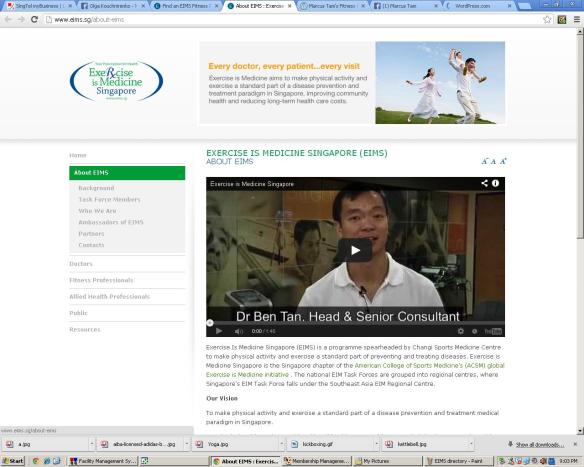Open the Partners submenu link

(91, 234)
